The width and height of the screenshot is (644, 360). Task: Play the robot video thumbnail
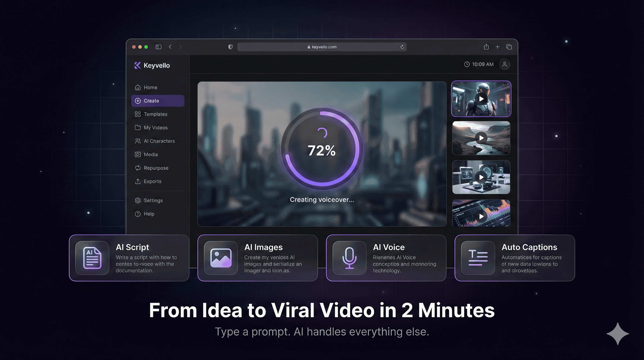481,99
